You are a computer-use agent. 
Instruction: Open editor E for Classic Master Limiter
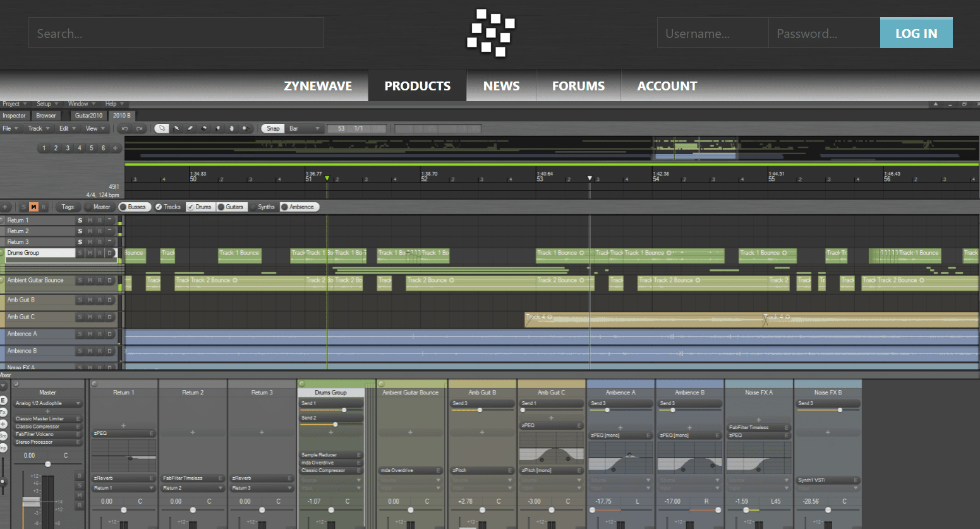[78, 418]
